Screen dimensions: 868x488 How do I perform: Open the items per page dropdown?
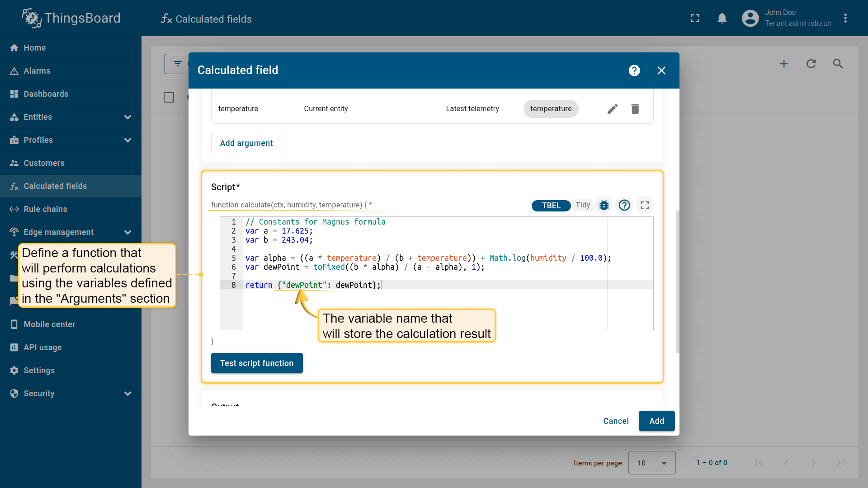point(651,463)
